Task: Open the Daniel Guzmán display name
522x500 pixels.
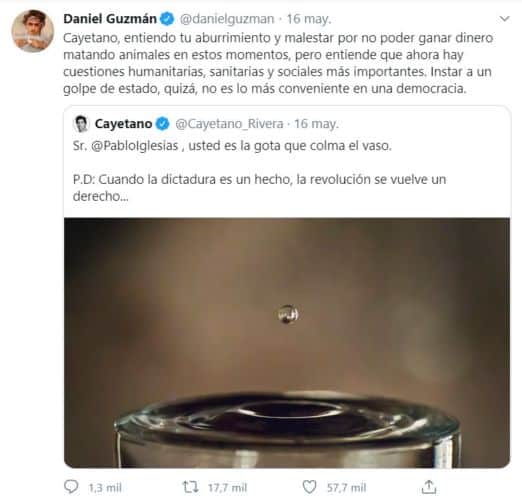Action: [110, 19]
